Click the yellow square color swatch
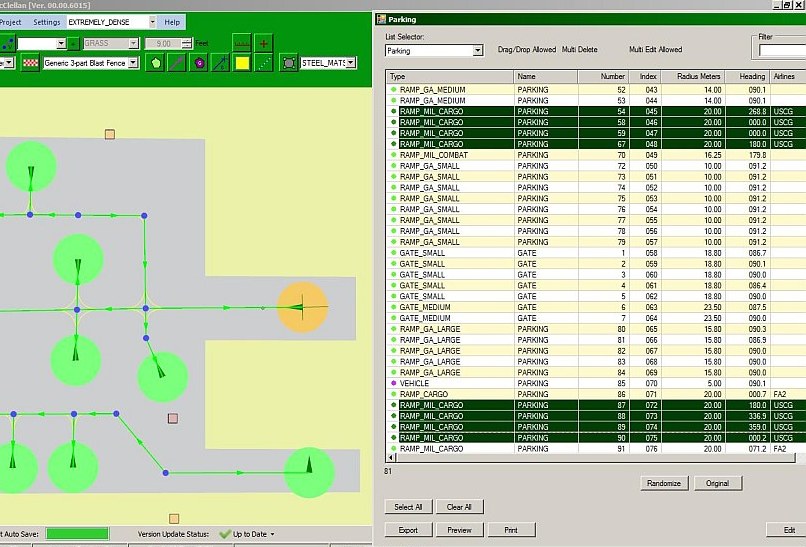The image size is (806, 547). [x=242, y=63]
